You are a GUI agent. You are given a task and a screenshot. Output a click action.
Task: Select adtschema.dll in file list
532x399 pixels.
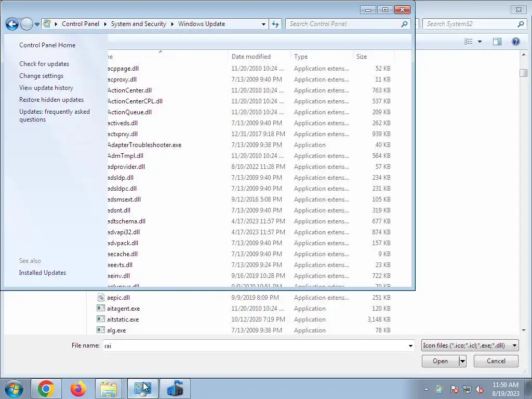126,221
